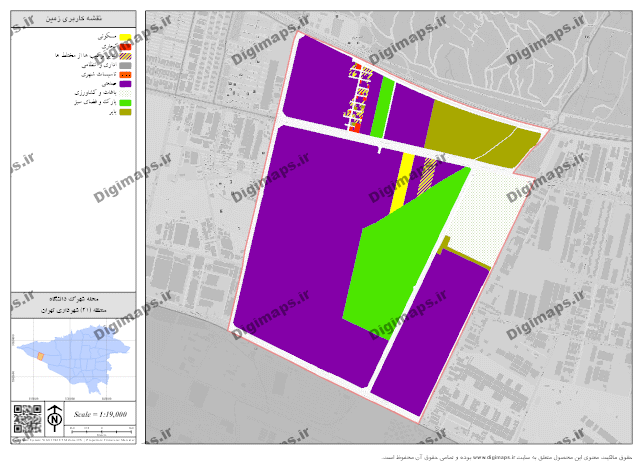This screenshot has height=461, width=643.
Task: Select the olive barren-land legend swatch
Action: pos(125,113)
